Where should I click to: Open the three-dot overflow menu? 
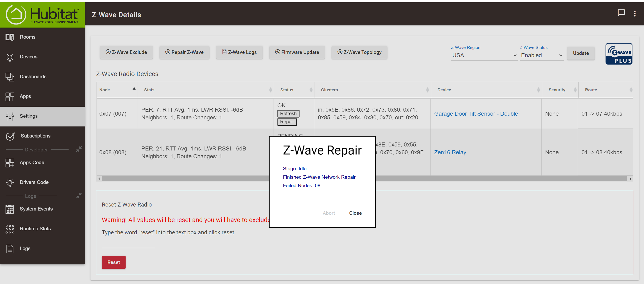(635, 14)
